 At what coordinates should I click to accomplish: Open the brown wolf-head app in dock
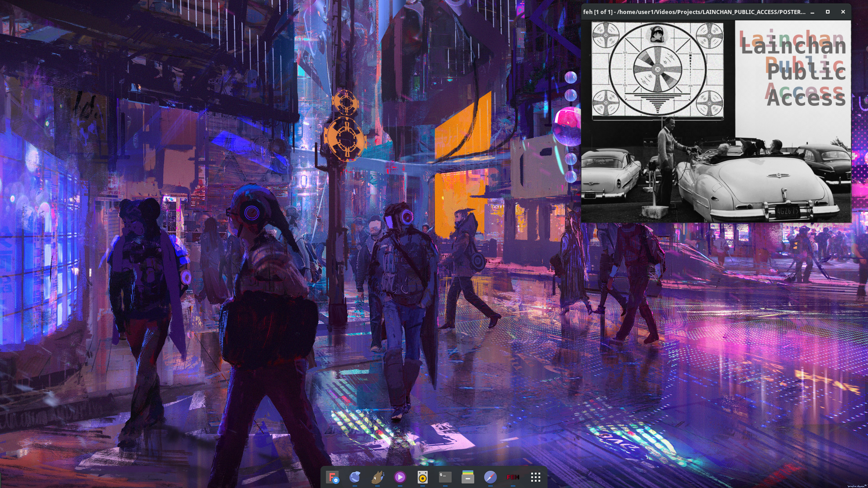(377, 477)
